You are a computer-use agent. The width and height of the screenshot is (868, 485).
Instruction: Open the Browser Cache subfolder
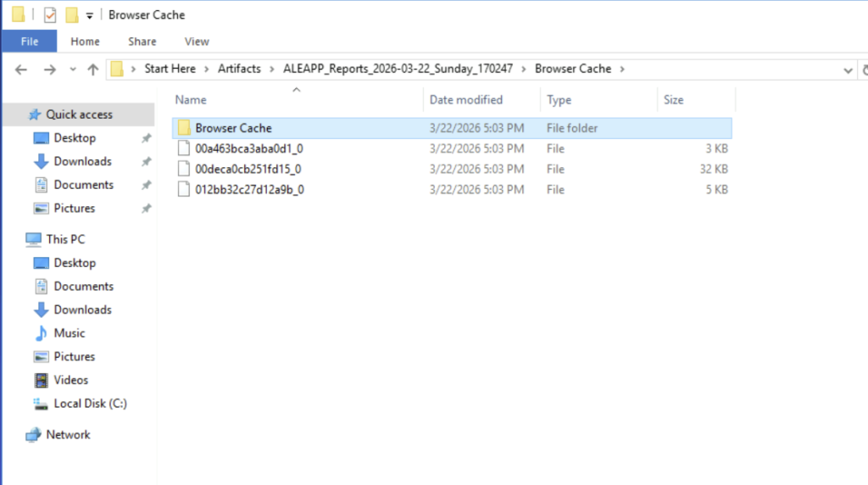pyautogui.click(x=233, y=128)
